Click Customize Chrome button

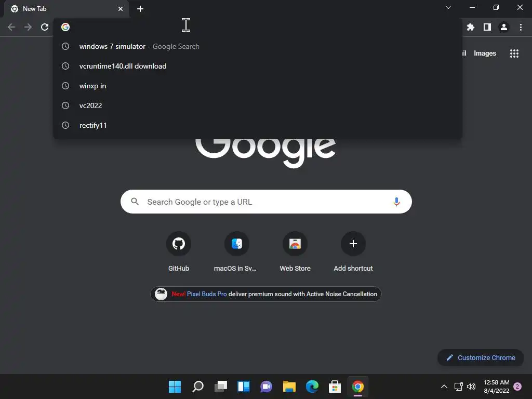481,357
